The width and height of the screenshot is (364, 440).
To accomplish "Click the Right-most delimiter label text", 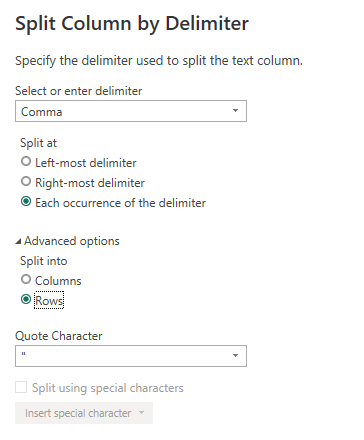I will (x=90, y=183).
